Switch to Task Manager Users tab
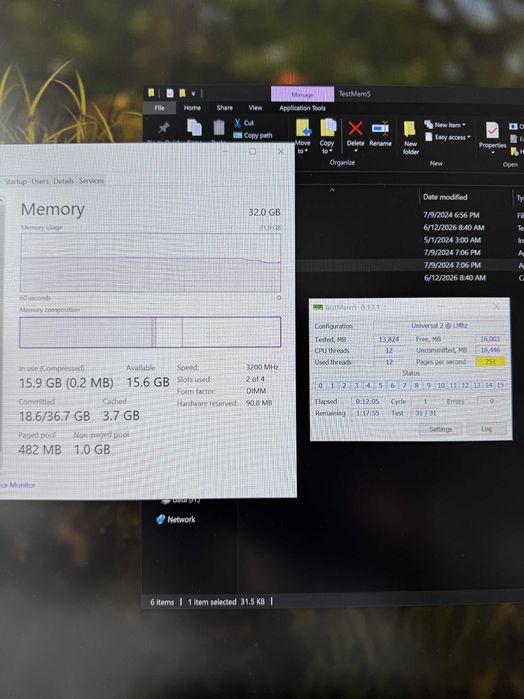This screenshot has height=699, width=524. [x=40, y=181]
